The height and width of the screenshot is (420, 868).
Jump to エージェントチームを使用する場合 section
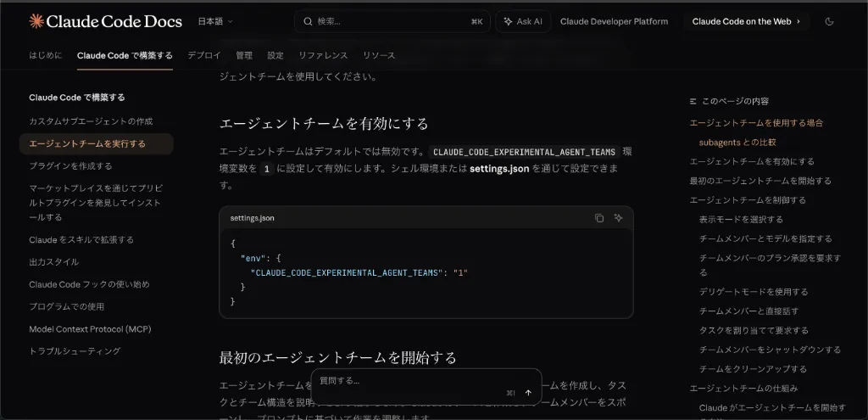756,123
